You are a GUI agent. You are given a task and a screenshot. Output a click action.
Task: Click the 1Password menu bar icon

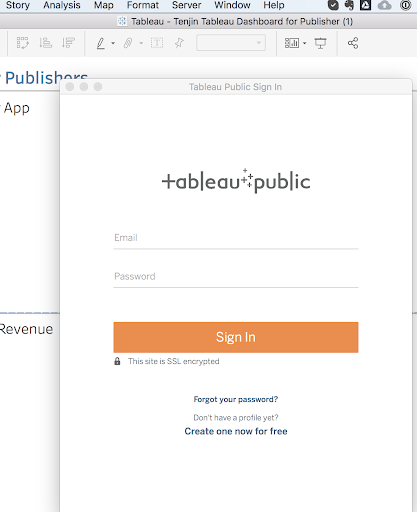(x=405, y=5)
